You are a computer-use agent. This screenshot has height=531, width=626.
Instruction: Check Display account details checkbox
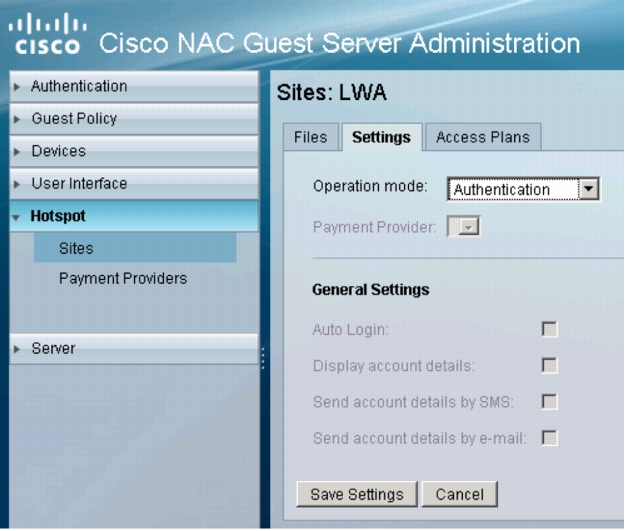pos(549,366)
